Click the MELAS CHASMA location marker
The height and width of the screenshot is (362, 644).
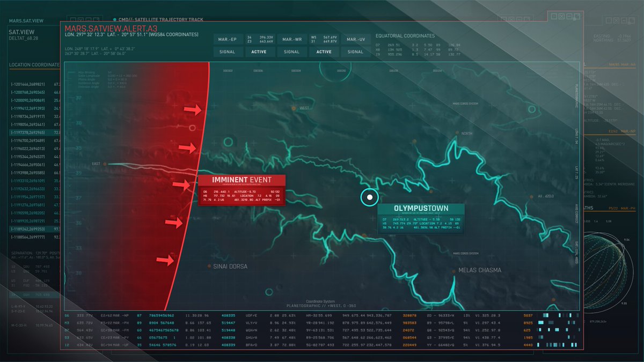454,270
